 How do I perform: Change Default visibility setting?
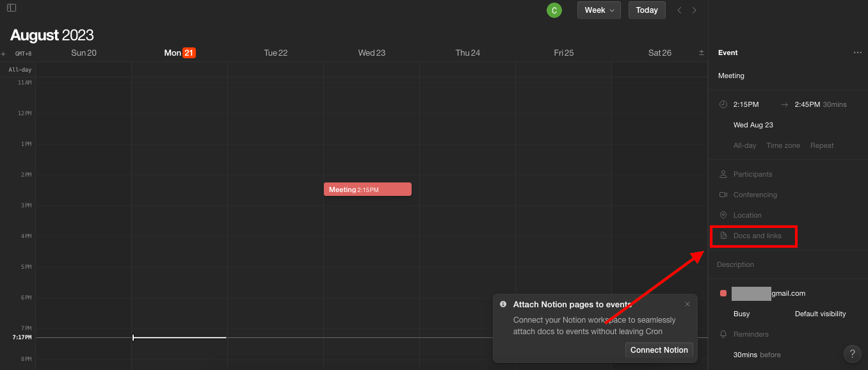pyautogui.click(x=821, y=314)
